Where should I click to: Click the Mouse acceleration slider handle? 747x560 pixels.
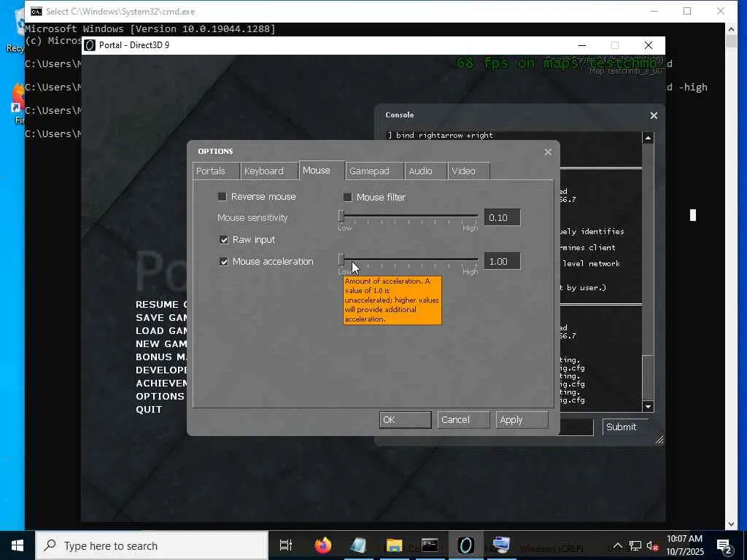(341, 260)
